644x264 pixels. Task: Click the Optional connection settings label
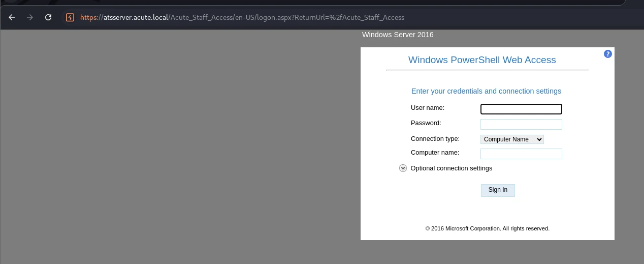click(452, 168)
